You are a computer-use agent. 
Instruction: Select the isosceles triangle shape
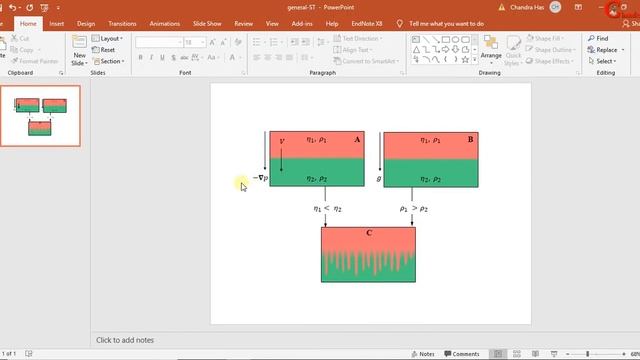point(416,49)
